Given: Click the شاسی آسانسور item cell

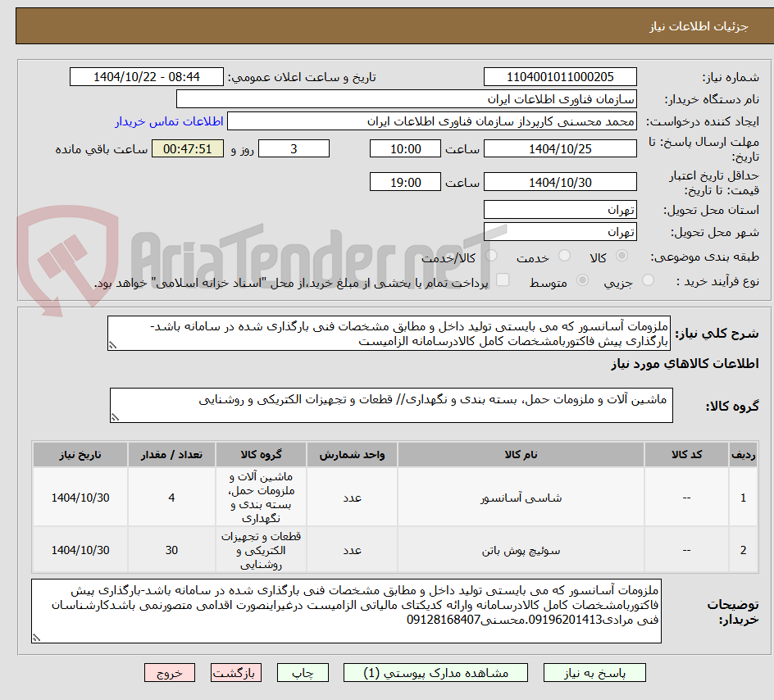Looking at the screenshot, I should (x=521, y=498).
